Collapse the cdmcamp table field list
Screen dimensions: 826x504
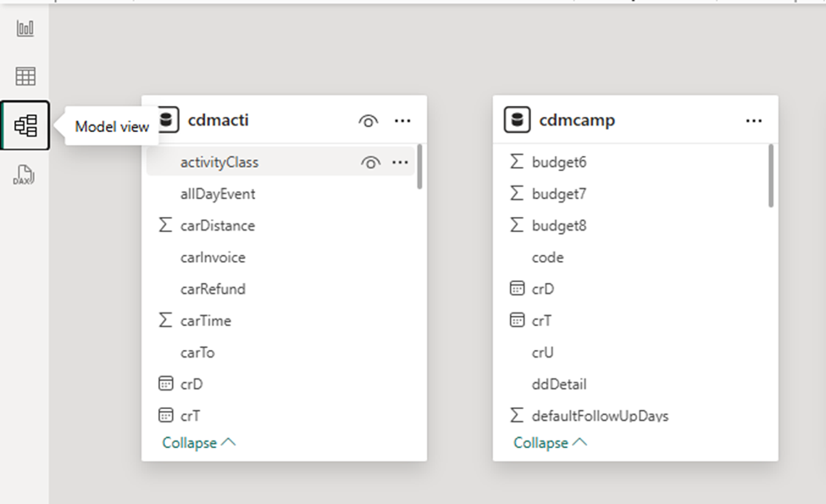tap(551, 443)
